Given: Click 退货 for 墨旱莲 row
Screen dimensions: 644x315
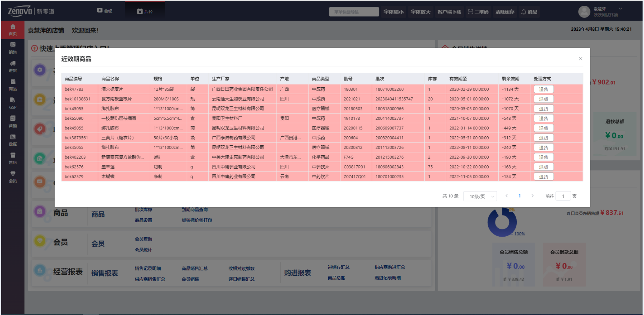Looking at the screenshot, I should [544, 167].
